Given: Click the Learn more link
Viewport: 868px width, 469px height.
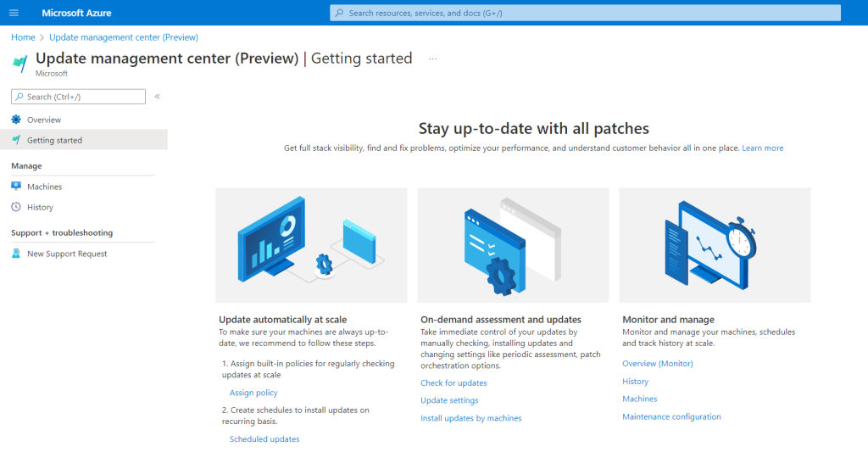Looking at the screenshot, I should click(762, 148).
